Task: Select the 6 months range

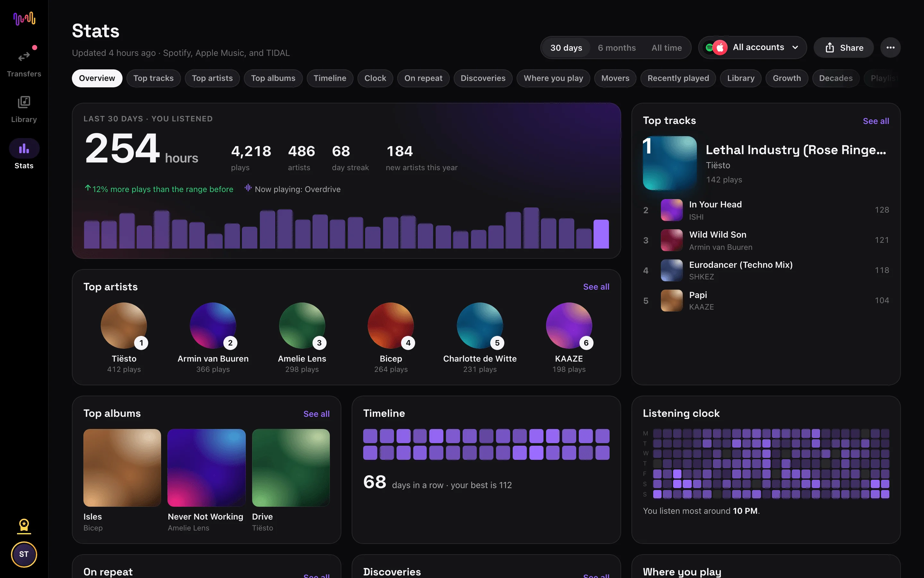Action: coord(617,48)
